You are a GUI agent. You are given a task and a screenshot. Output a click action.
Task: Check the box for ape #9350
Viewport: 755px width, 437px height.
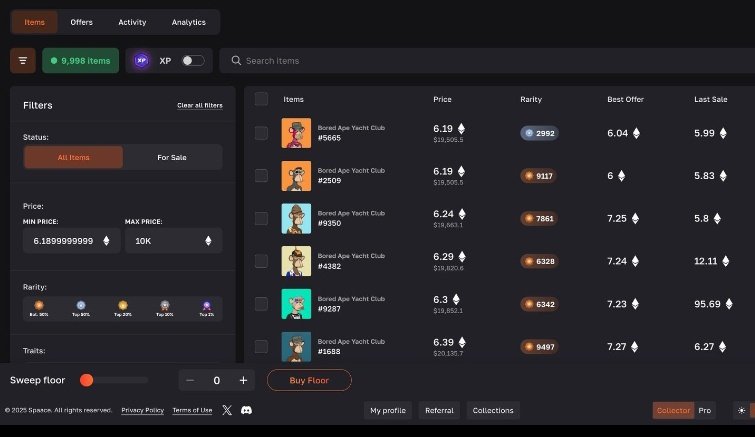pyautogui.click(x=261, y=218)
